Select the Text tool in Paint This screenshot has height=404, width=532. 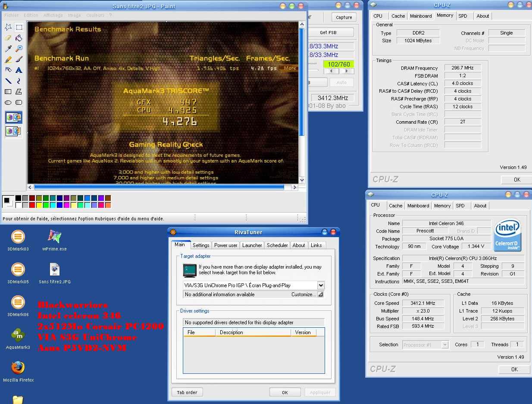(19, 70)
